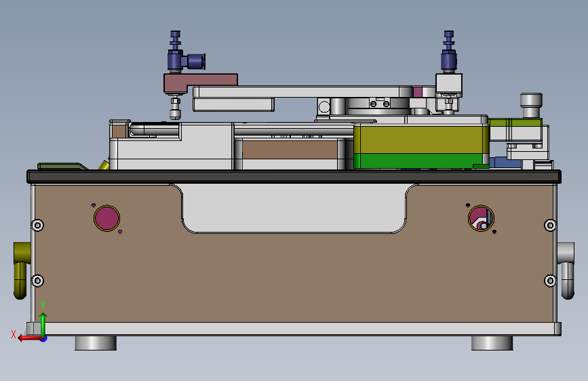Screen dimensions: 588x381
Task: Click the red X axis arrow of the triad
Action: point(30,338)
